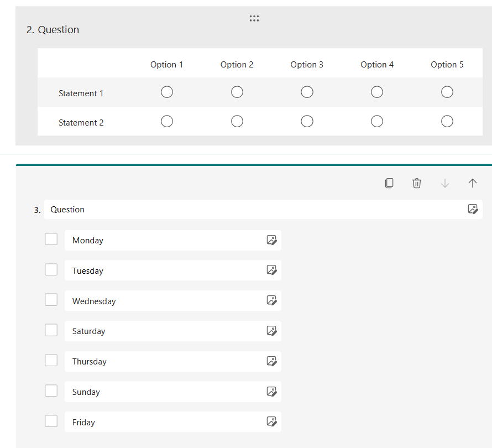Check the Friday checkbox
Viewport: 492px width, 448px height.
click(51, 420)
